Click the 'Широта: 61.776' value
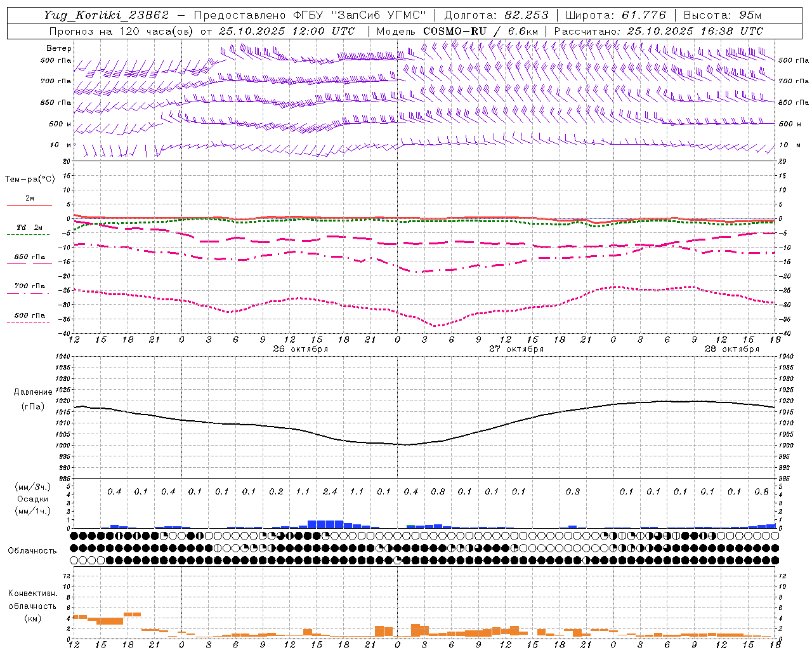The image size is (812, 650). (x=615, y=15)
